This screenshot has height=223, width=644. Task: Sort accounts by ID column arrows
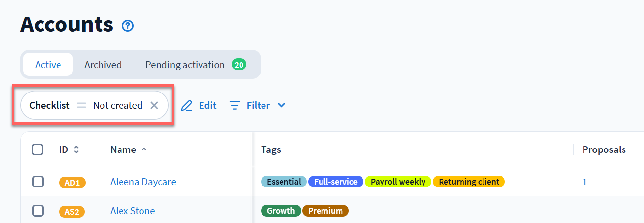(x=76, y=150)
